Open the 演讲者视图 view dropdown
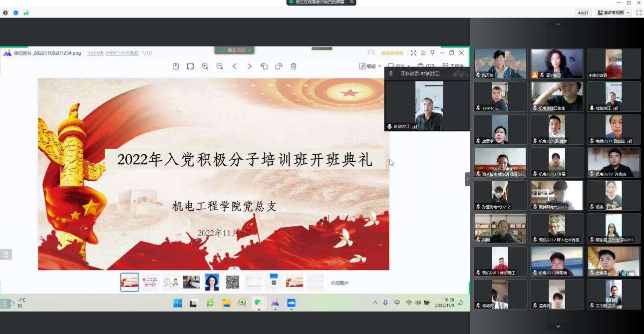644x334 pixels. 614,12
